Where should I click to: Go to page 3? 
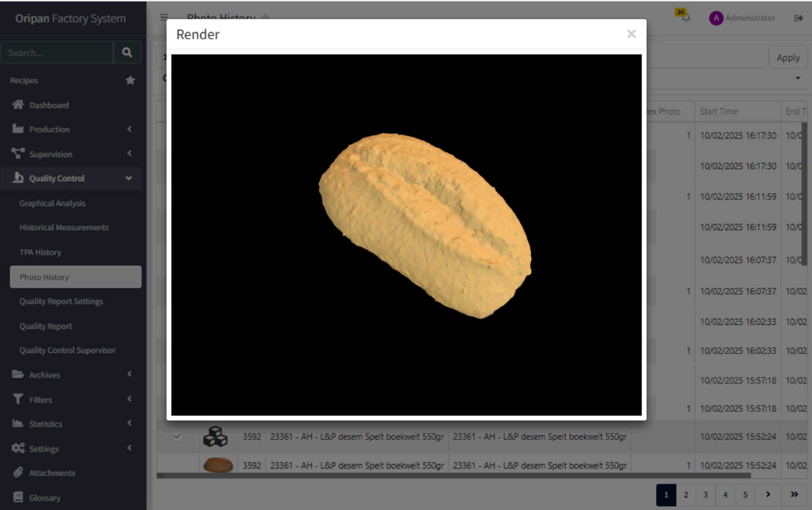[705, 495]
